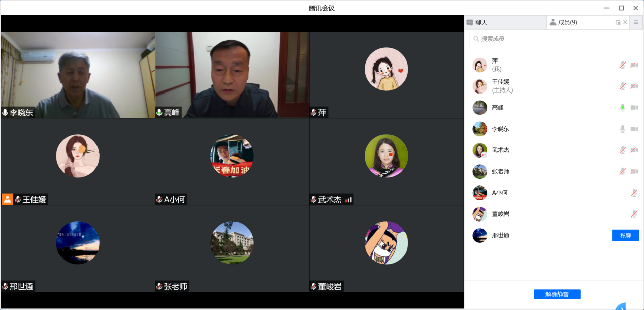
Task: Click crossed-out camera icon in 张老师's row
Action: (x=634, y=172)
